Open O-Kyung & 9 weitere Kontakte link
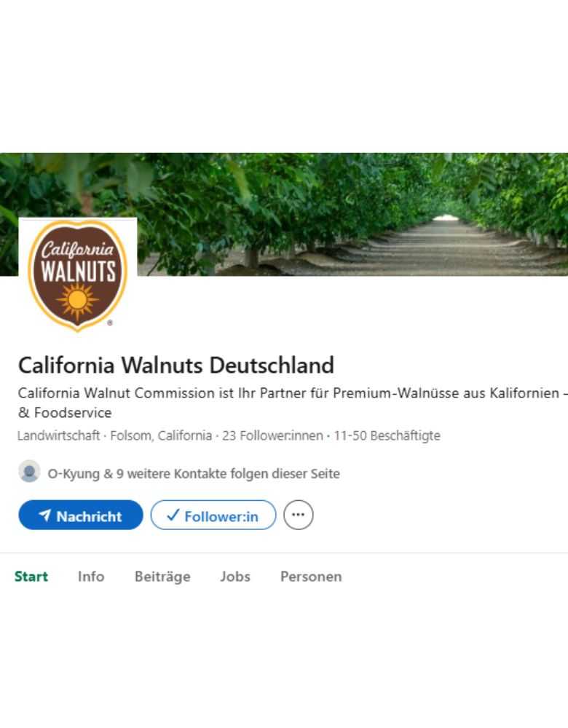 coord(194,474)
